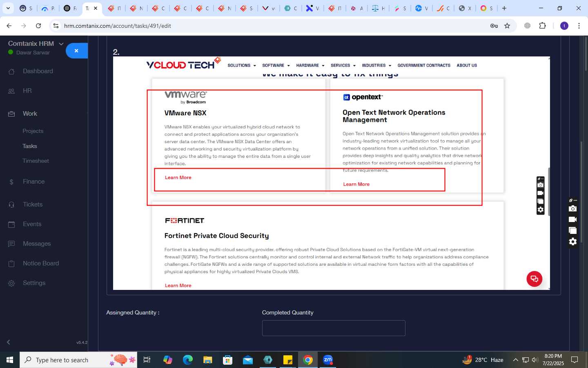Open the Finance section with dollar icon
The height and width of the screenshot is (368, 588).
point(33,182)
